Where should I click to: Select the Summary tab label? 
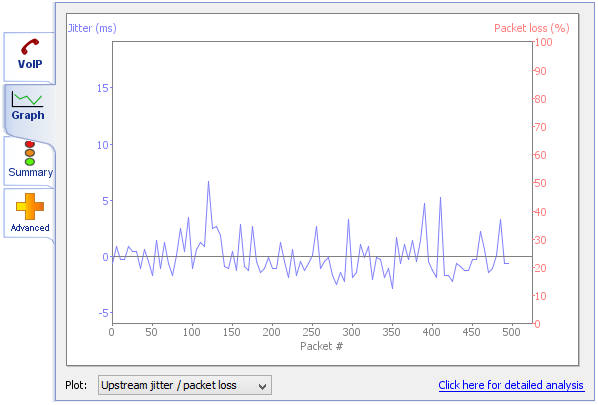click(x=31, y=172)
